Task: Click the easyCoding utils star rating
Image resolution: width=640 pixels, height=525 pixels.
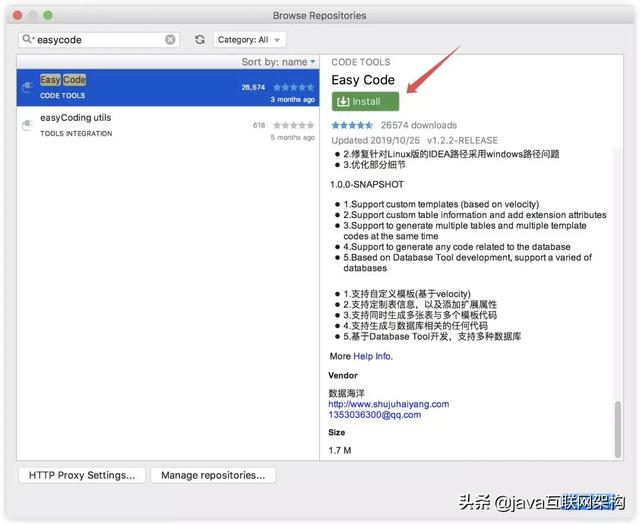Action: [x=293, y=125]
